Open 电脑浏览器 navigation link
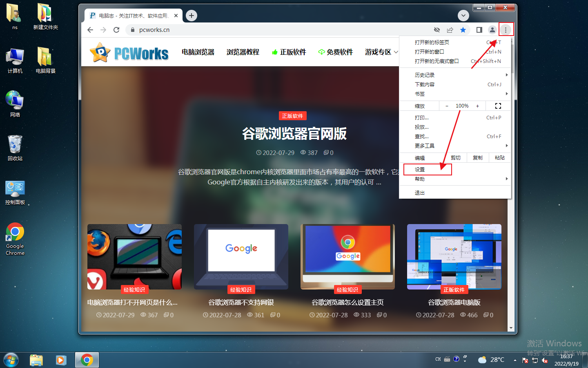 point(198,52)
